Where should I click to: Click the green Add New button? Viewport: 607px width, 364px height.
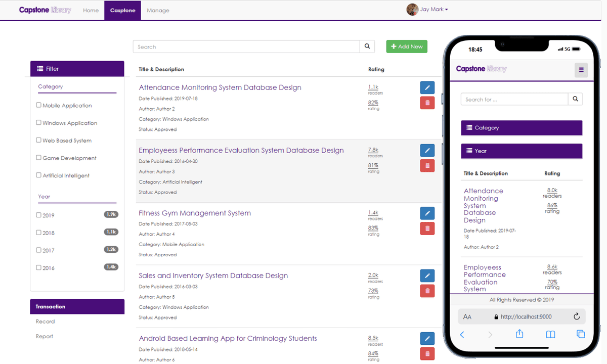pyautogui.click(x=407, y=47)
